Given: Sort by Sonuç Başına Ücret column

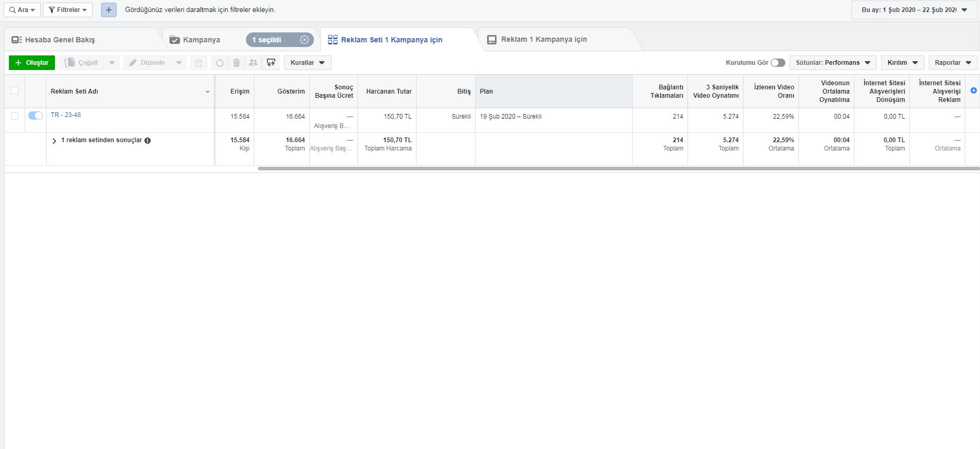Looking at the screenshot, I should (334, 91).
